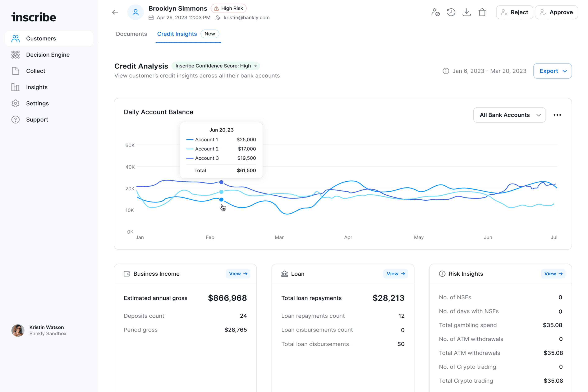Expand the All Bank Accounts dropdown
Image resolution: width=588 pixels, height=392 pixels.
coord(509,115)
